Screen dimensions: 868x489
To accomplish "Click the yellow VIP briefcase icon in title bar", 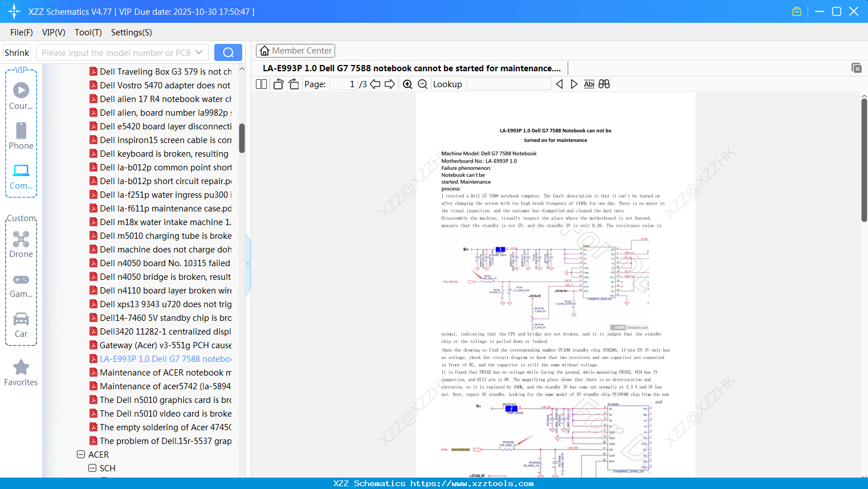I will [797, 11].
